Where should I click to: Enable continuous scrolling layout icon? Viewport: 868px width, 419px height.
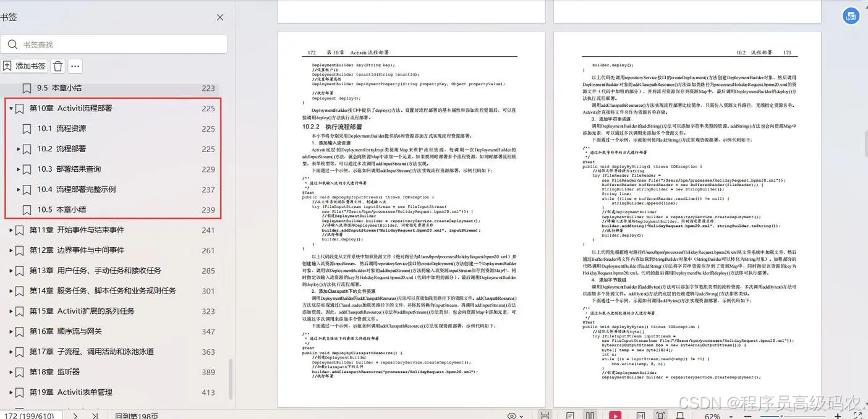(545, 416)
